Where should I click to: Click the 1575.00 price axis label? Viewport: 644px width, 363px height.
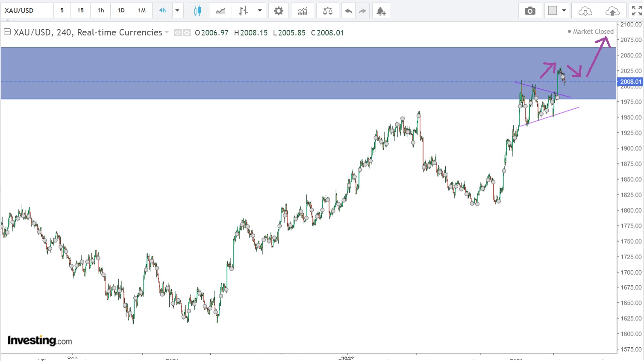point(631,349)
